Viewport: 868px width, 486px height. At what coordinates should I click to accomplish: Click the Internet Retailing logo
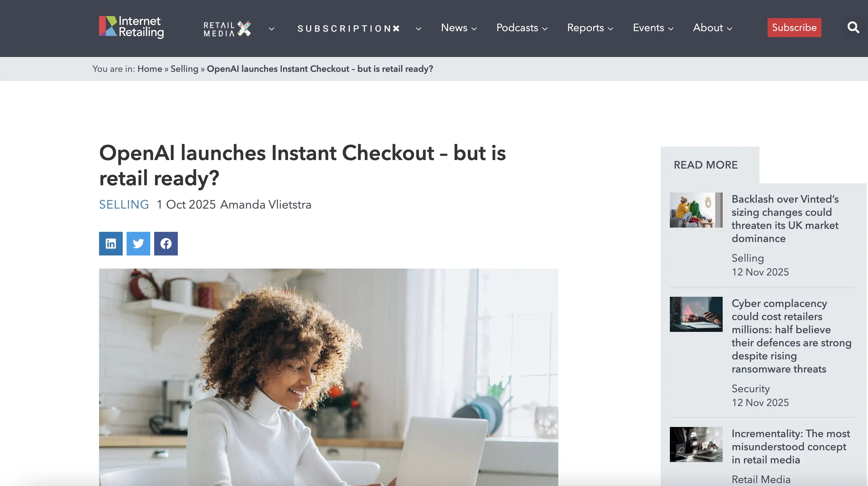tap(132, 27)
